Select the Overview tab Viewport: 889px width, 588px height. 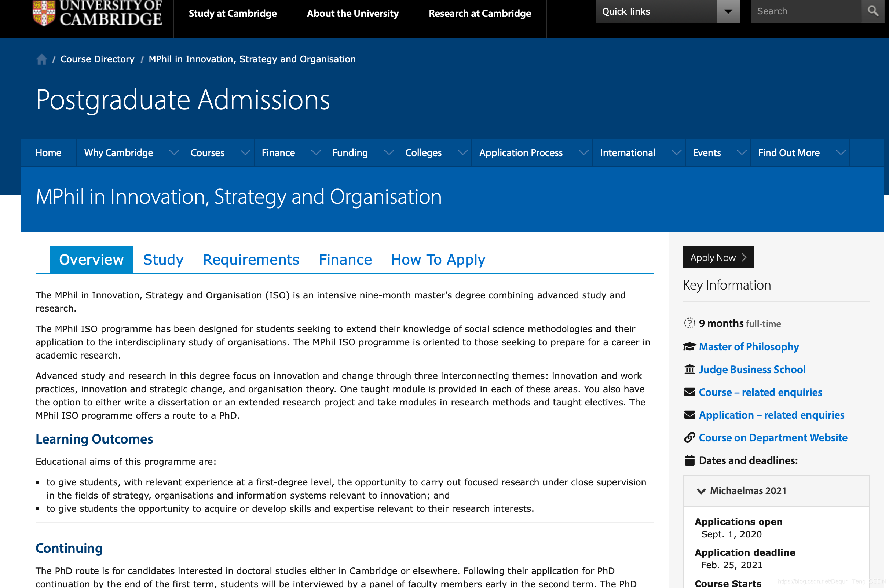(x=92, y=260)
